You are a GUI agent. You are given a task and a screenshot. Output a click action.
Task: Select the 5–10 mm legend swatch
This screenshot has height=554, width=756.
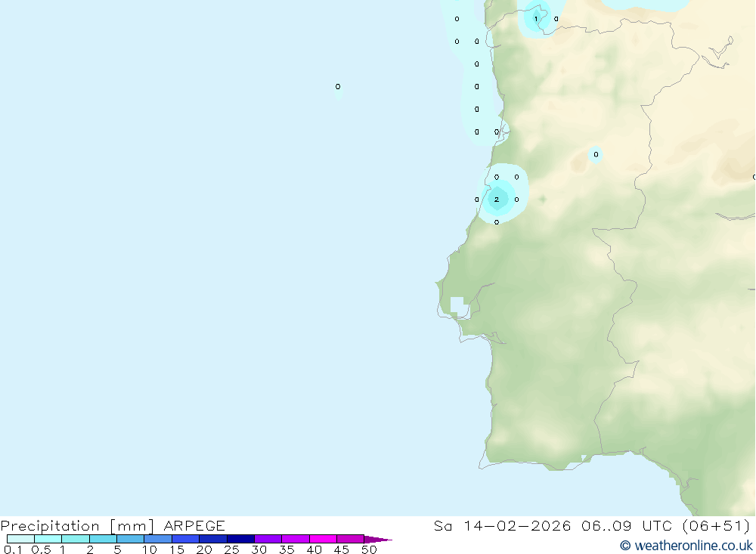[x=131, y=539]
